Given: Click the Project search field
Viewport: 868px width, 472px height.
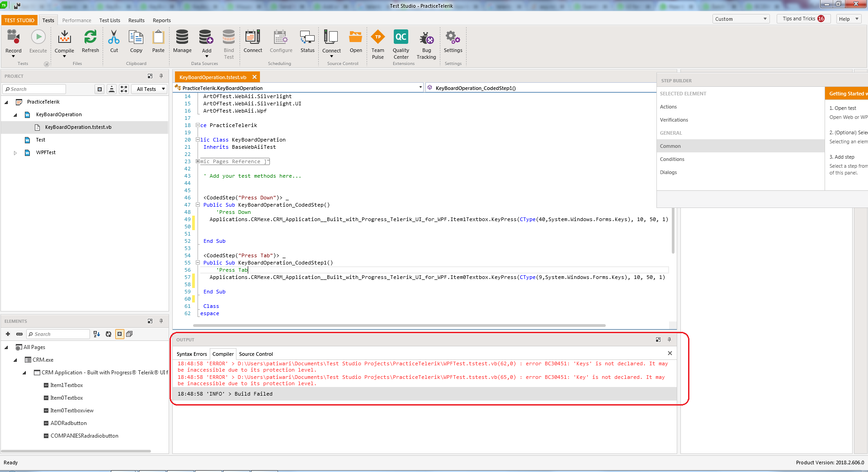Looking at the screenshot, I should click(x=36, y=89).
